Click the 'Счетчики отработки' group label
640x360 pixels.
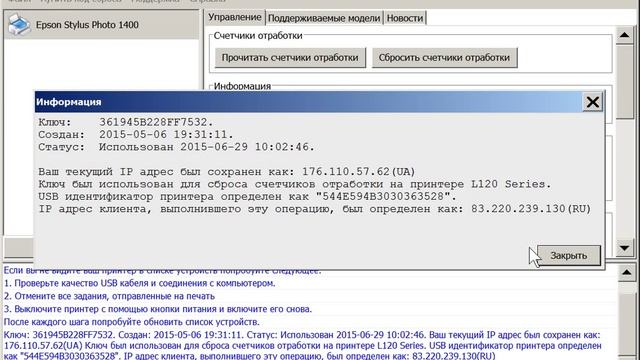(x=258, y=36)
